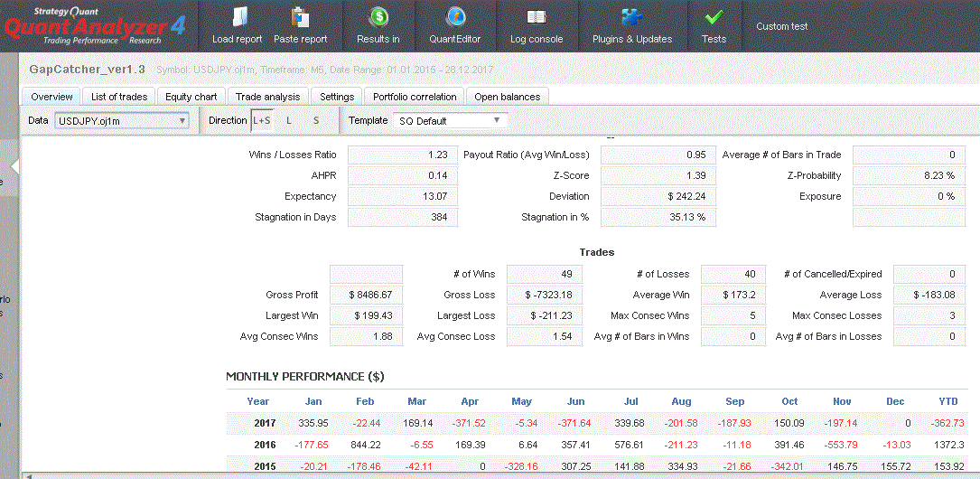Select S (short only) direction toggle
The width and height of the screenshot is (980, 479).
tap(316, 121)
